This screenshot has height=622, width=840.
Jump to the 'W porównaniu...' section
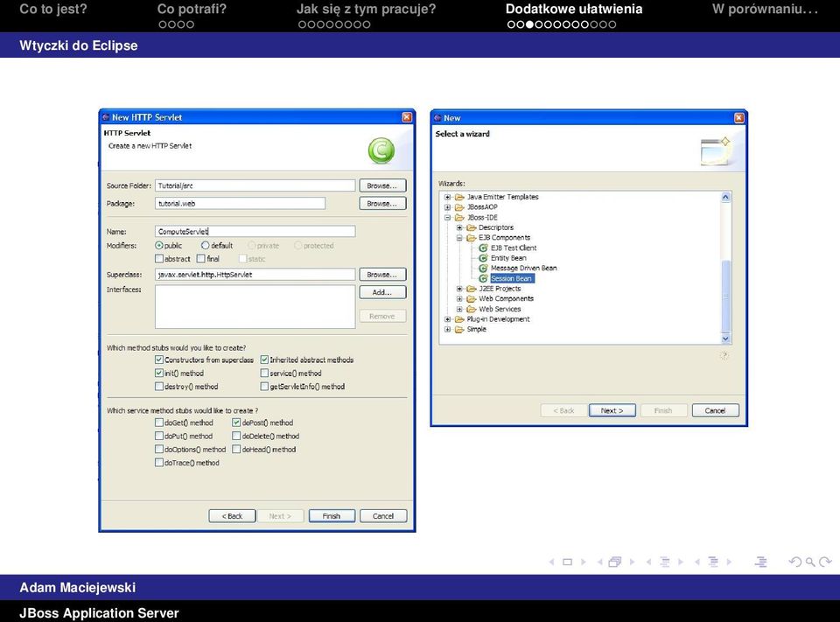coord(765,9)
